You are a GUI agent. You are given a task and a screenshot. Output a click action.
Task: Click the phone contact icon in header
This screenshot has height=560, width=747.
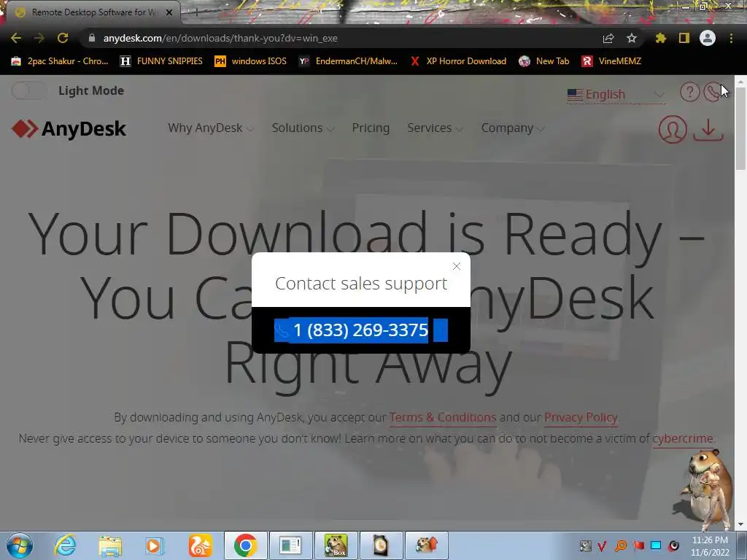[712, 92]
